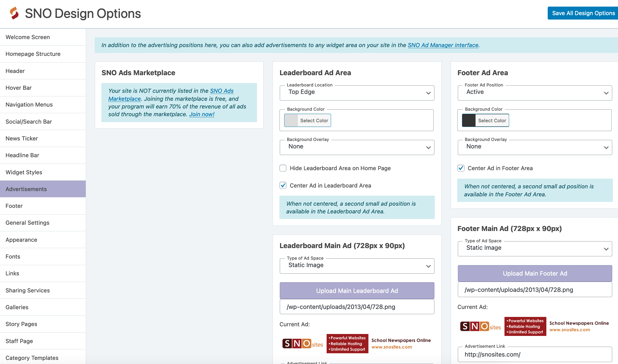The height and width of the screenshot is (364, 618).
Task: Go to Homepage Structure settings
Action: (x=43, y=54)
